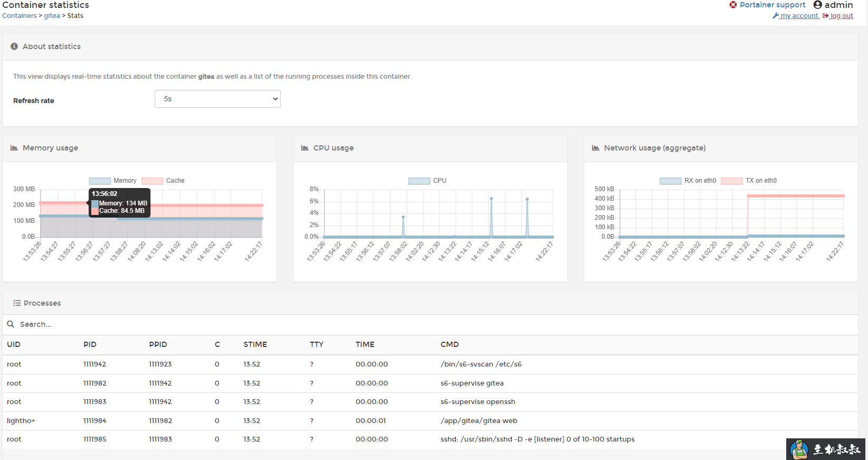The width and height of the screenshot is (868, 460).
Task: Click the search magnifier icon in Processes
Action: tap(11, 324)
